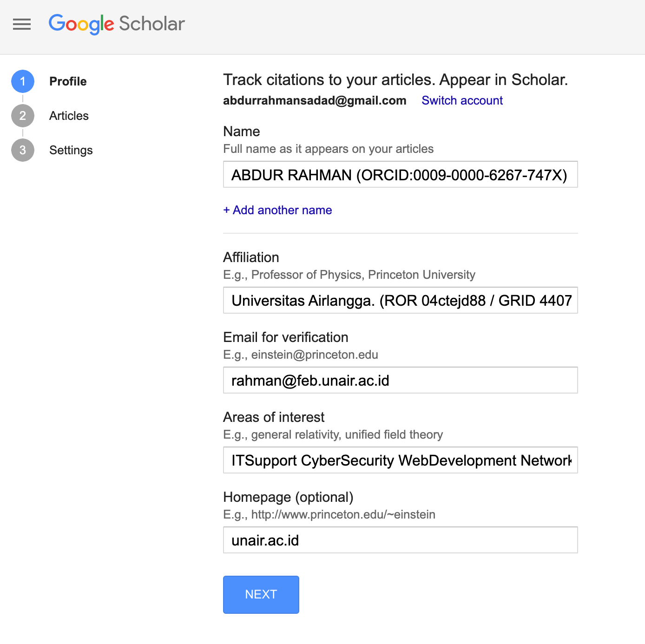Select step 2 circle icon
645x644 pixels.
coord(23,116)
